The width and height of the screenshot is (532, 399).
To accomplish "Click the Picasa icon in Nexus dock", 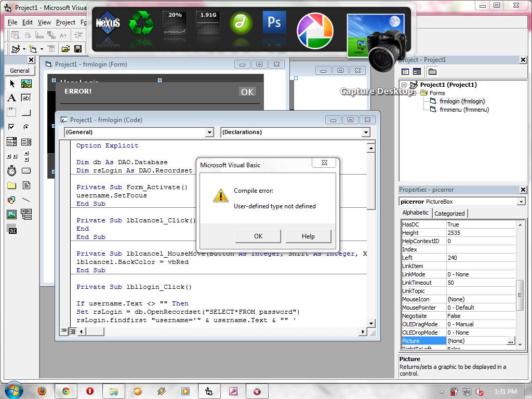I will tap(315, 31).
